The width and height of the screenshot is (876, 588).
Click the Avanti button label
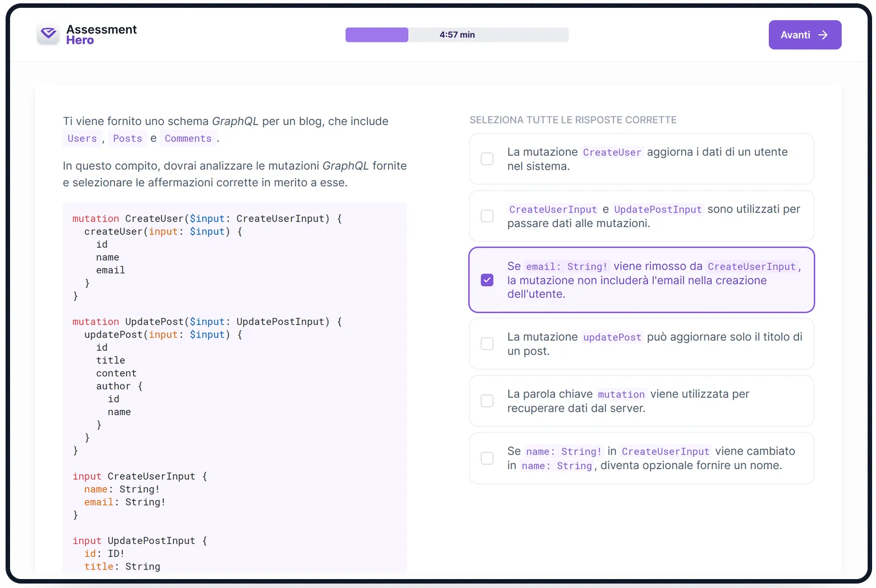[795, 35]
